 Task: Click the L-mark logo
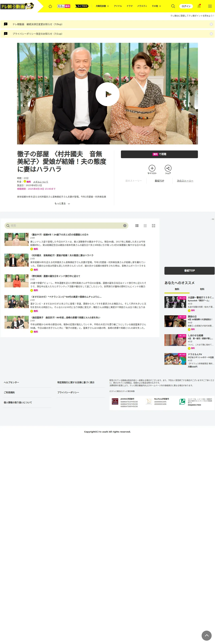tap(182, 402)
